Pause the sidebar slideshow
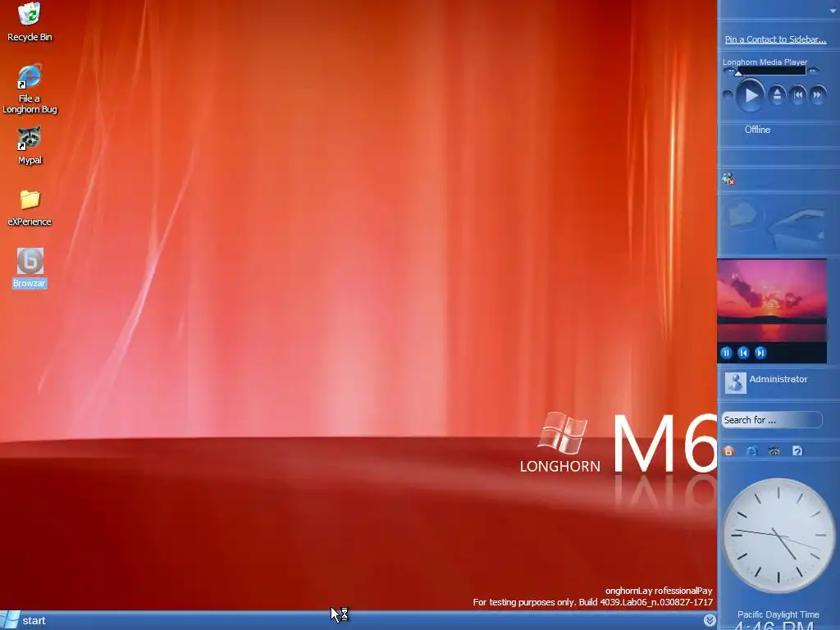840x630 pixels. click(727, 353)
